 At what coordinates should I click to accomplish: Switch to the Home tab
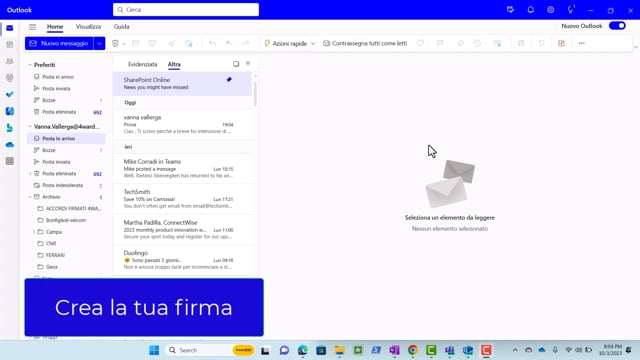(55, 27)
